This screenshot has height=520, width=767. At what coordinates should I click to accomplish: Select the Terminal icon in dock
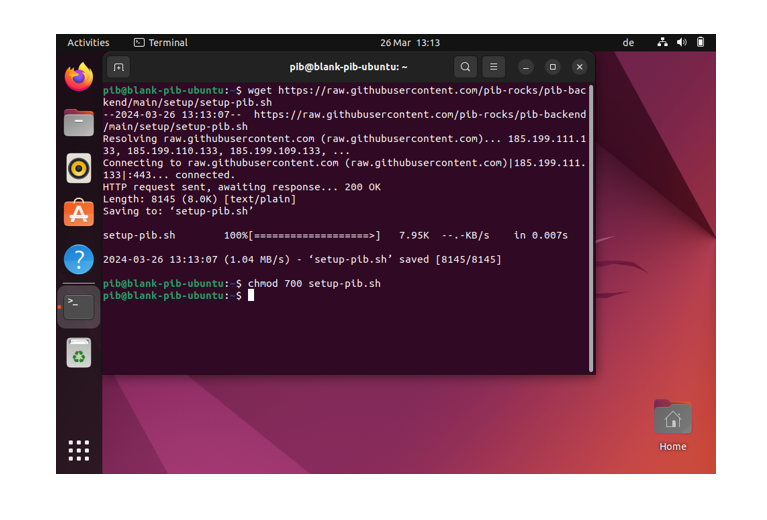[79, 306]
